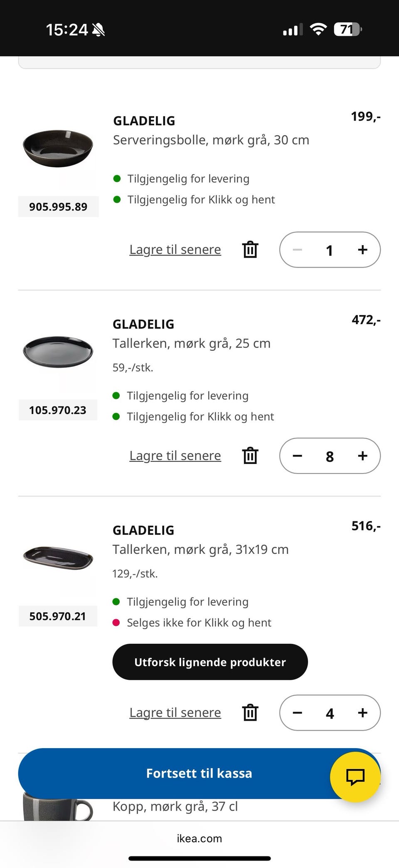This screenshot has width=399, height=868.
Task: Tap the ikea.com address bar
Action: pyautogui.click(x=199, y=838)
